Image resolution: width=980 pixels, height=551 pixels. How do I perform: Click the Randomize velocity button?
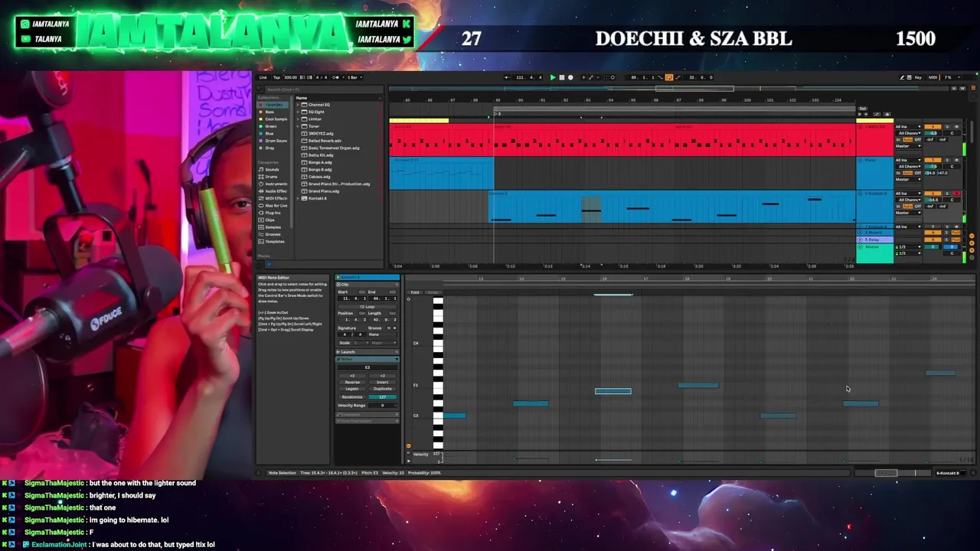point(352,397)
